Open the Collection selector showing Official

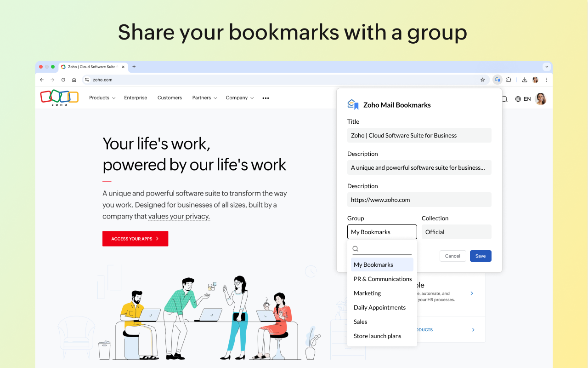pyautogui.click(x=456, y=232)
